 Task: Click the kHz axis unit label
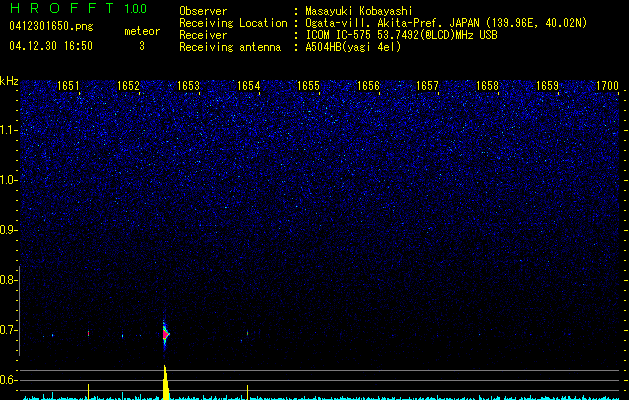pyautogui.click(x=9, y=81)
